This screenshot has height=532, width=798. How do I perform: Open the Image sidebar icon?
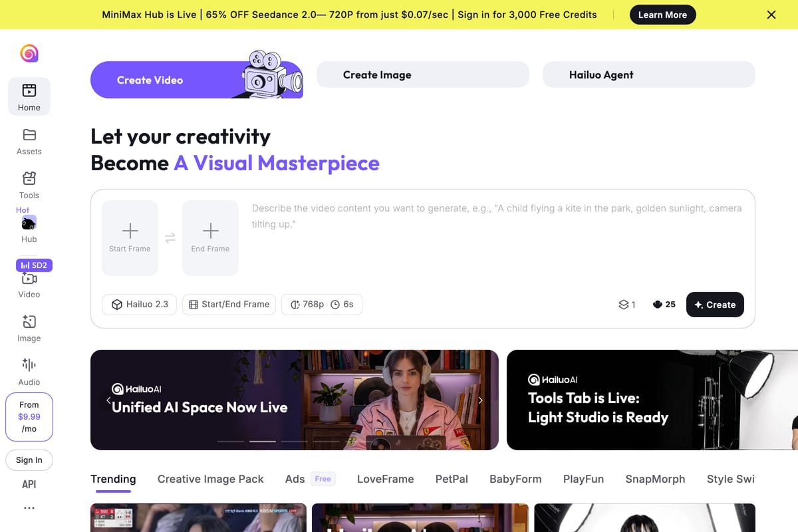[x=29, y=322]
